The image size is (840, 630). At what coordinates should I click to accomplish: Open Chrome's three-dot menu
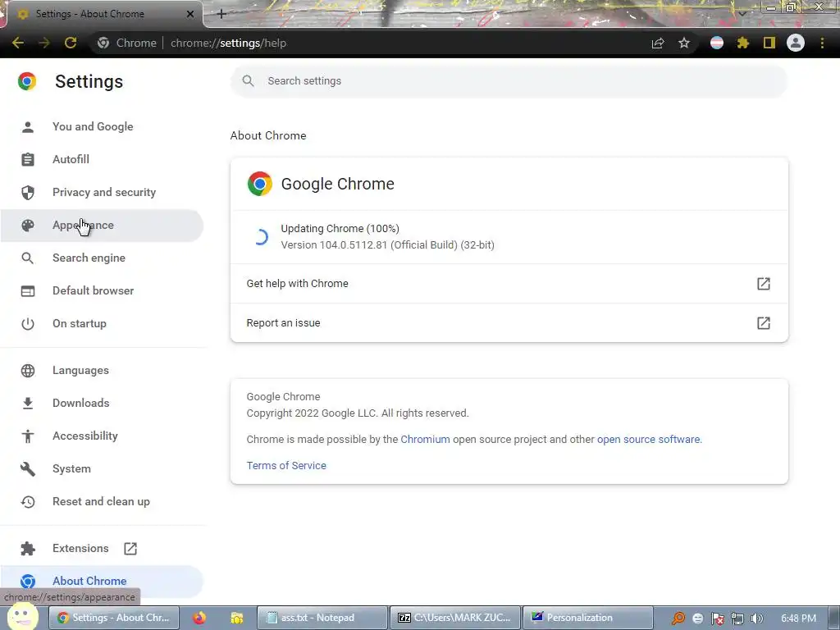point(822,43)
